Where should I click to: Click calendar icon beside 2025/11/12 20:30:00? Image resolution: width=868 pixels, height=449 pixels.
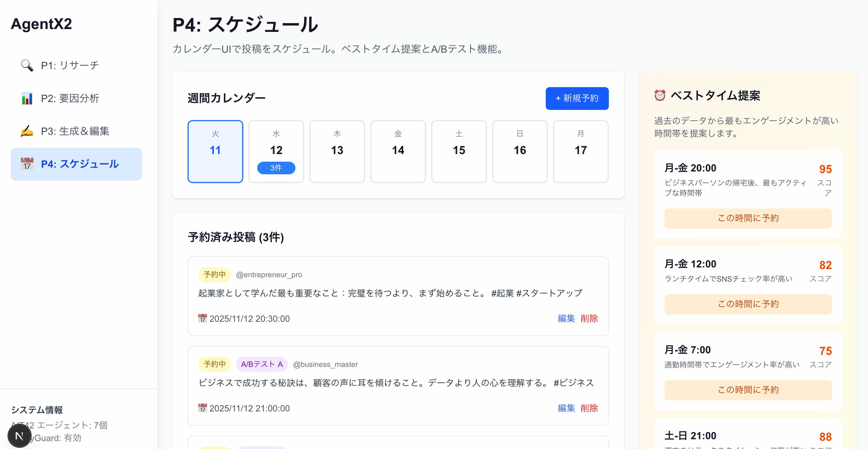202,319
